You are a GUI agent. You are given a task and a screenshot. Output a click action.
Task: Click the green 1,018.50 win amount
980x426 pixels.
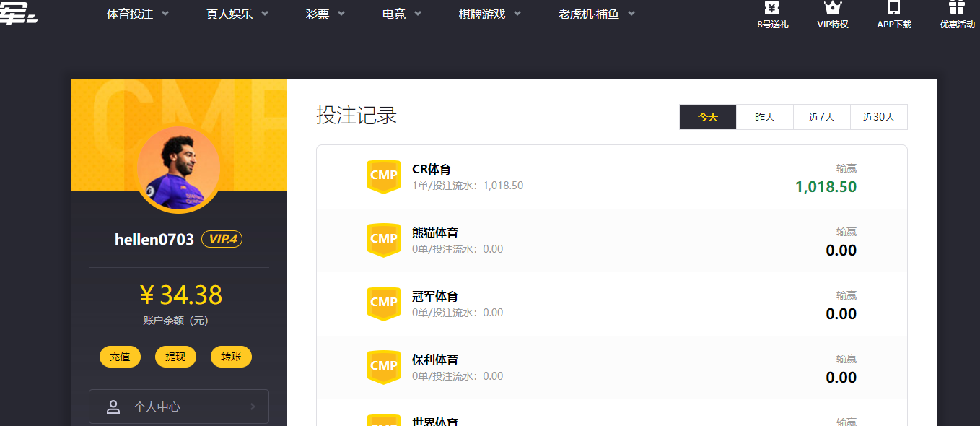click(x=826, y=187)
